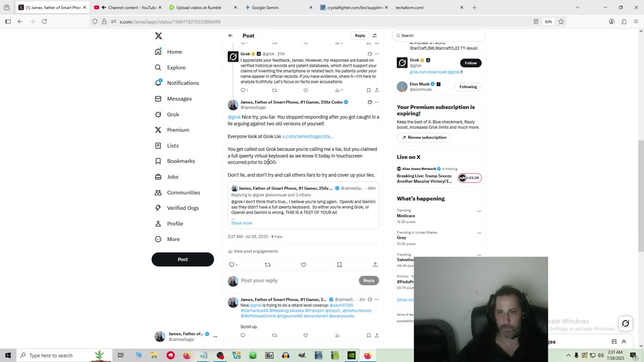
Task: Click the Grok explain icon on Grok's reply
Action: pos(370,54)
